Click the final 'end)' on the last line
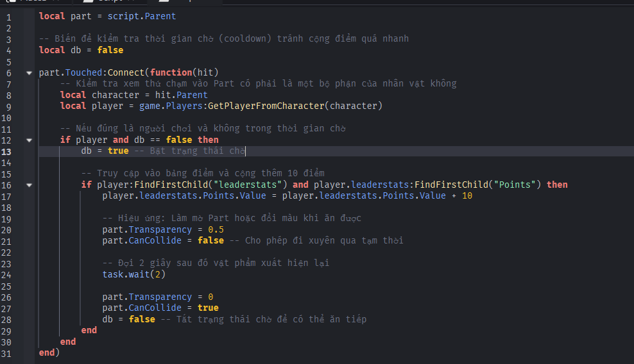This screenshot has width=634, height=364. tap(49, 352)
